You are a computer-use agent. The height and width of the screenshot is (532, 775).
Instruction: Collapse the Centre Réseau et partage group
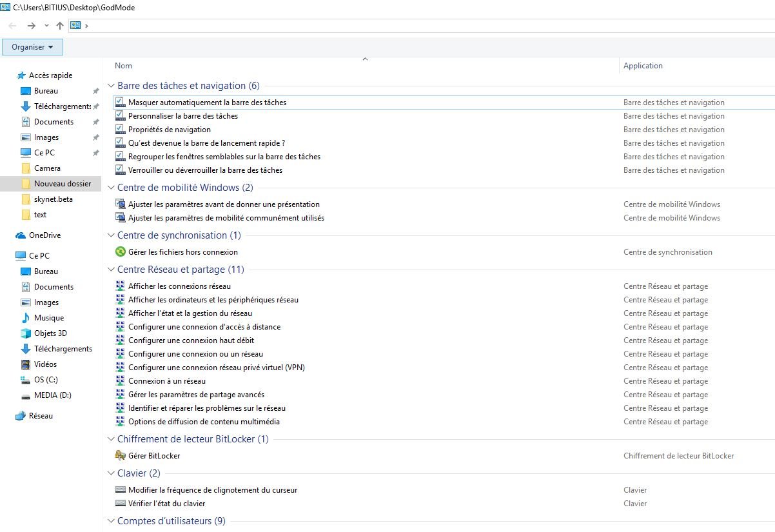click(111, 270)
